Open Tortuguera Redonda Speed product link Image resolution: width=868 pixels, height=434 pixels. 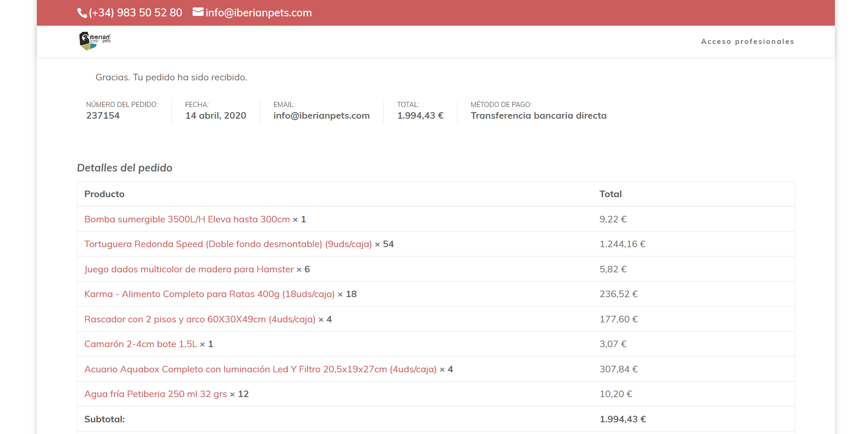click(228, 244)
